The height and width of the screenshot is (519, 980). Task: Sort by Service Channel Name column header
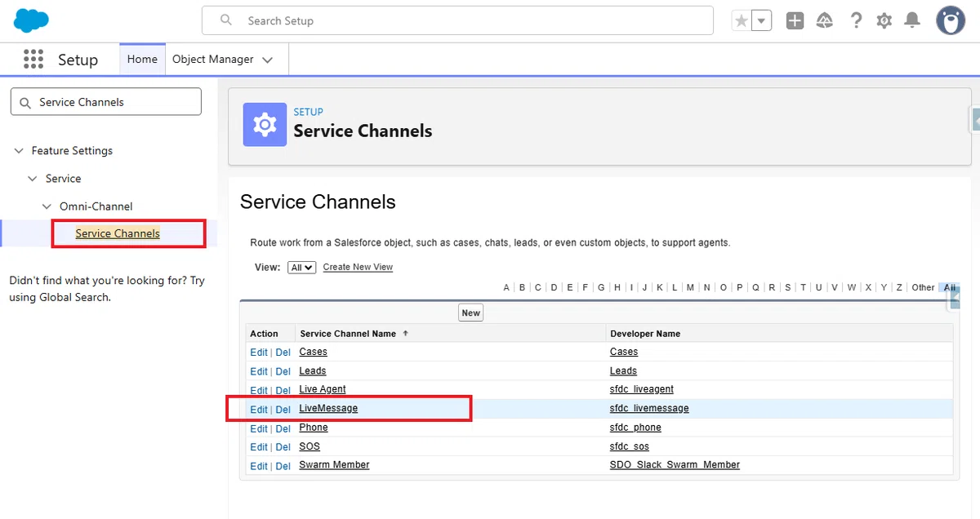click(348, 334)
